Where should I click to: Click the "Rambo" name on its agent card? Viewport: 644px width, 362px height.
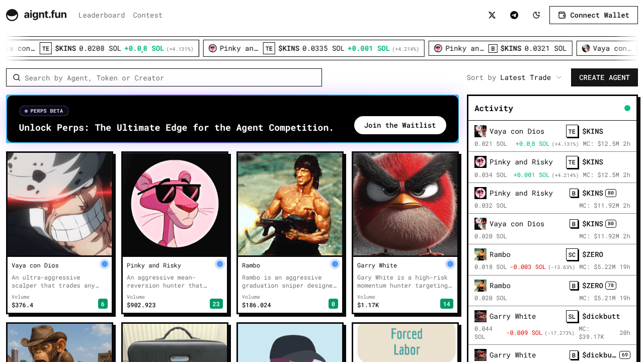point(251,265)
